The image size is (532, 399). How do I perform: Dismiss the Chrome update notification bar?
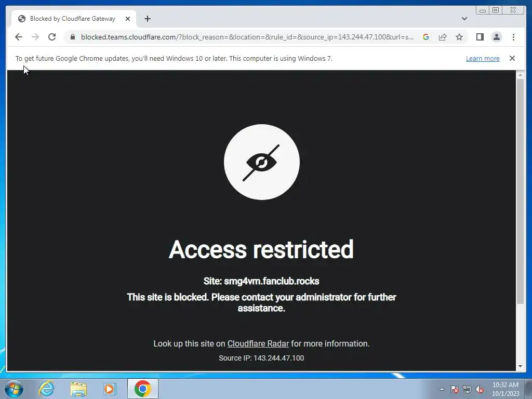pos(512,58)
